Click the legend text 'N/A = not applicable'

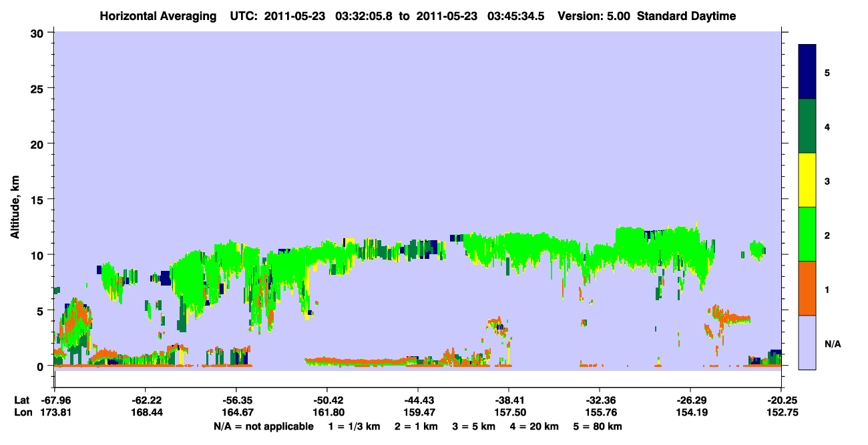263,426
